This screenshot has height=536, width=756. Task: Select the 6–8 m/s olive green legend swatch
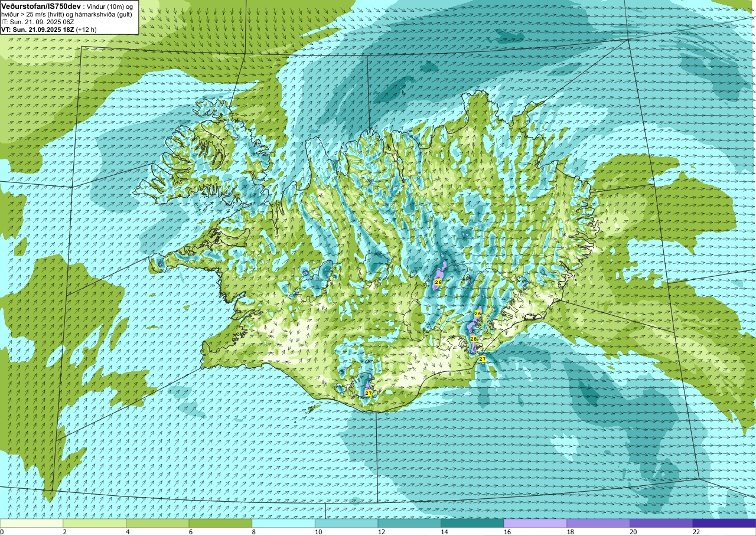pyautogui.click(x=220, y=523)
